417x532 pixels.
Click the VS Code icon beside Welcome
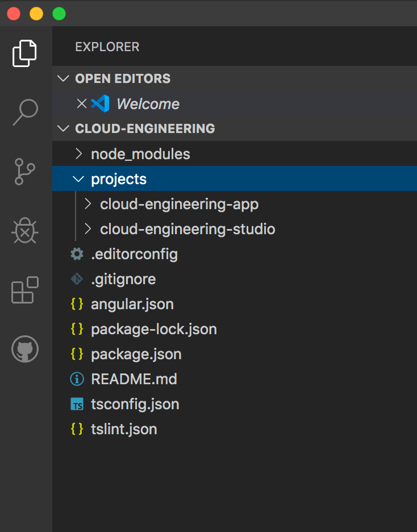point(100,104)
